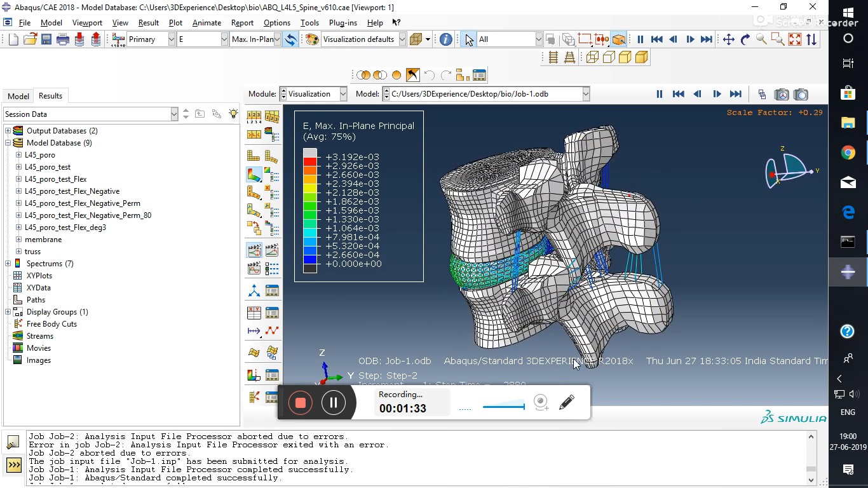Collapse the Model Database (9) node
Screen dimensions: 868x488
click(8, 143)
